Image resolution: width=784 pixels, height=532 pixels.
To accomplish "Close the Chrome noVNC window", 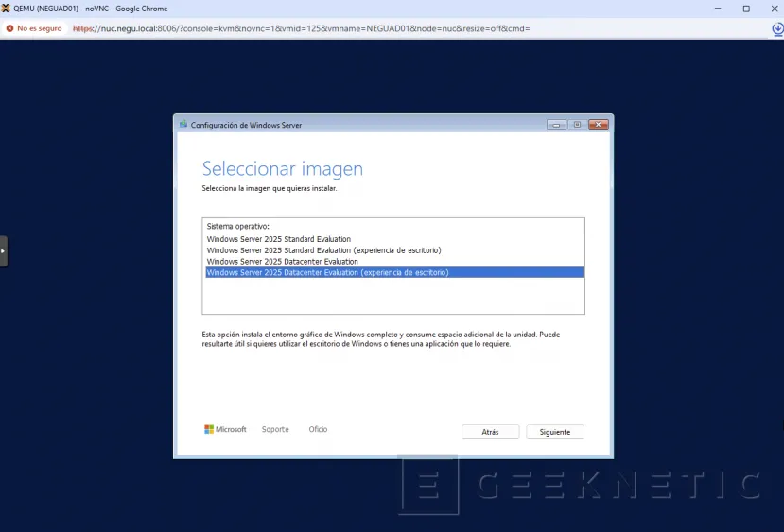I will (x=774, y=9).
